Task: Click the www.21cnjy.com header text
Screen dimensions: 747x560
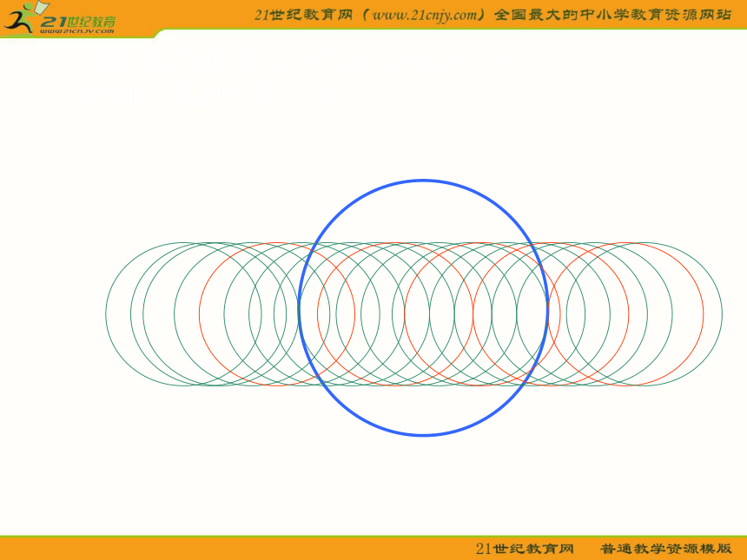Action: point(425,15)
